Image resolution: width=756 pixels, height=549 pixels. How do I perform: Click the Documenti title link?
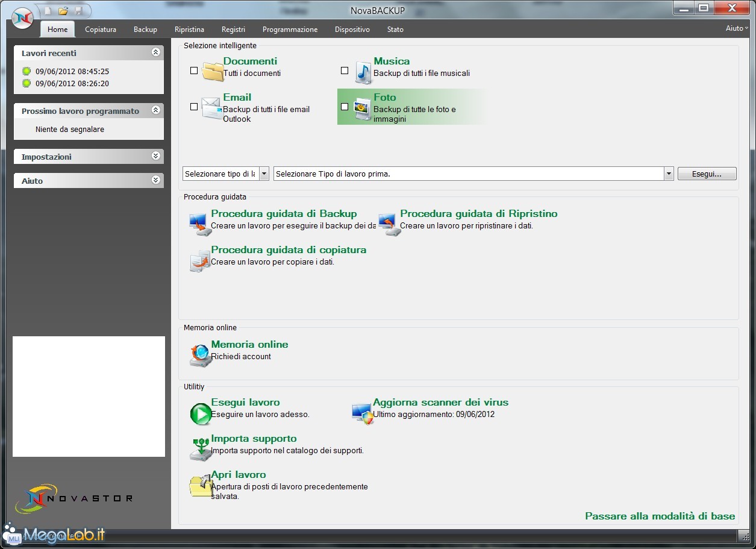click(x=250, y=61)
